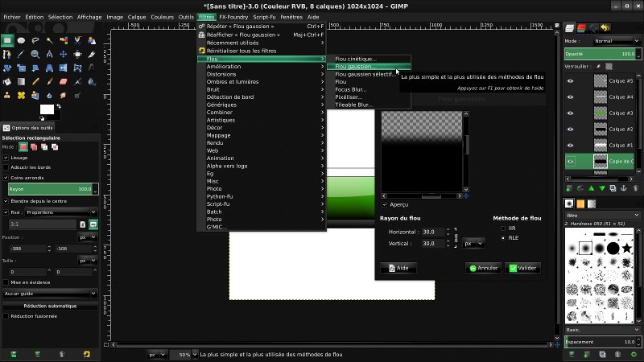Select the Rotate tool

[x=7, y=68]
